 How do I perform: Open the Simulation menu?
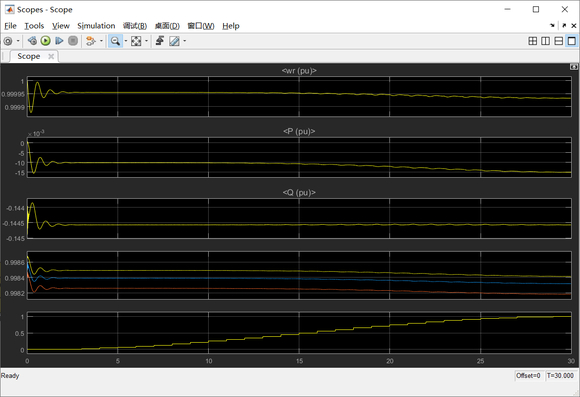pyautogui.click(x=96, y=26)
